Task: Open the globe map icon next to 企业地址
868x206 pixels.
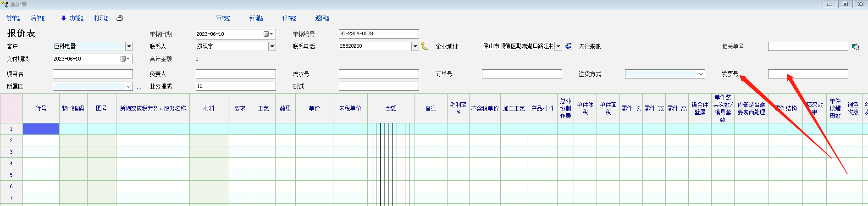Action: 569,46
